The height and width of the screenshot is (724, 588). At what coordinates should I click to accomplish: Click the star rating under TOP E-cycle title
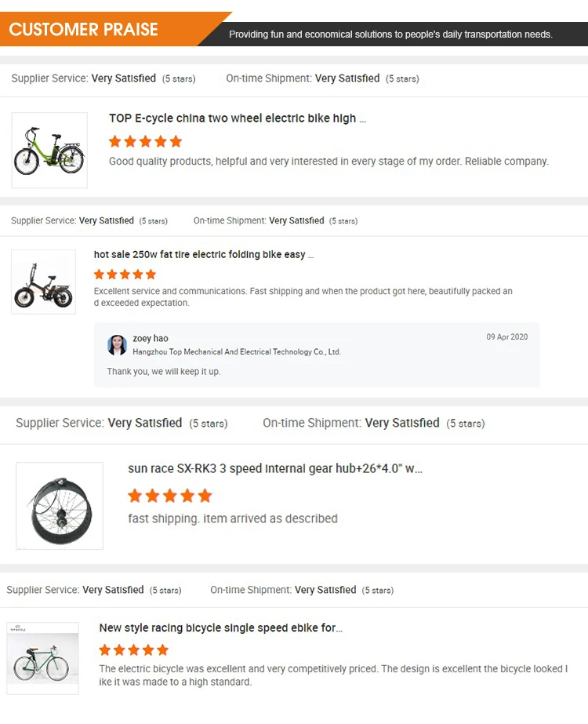(145, 142)
